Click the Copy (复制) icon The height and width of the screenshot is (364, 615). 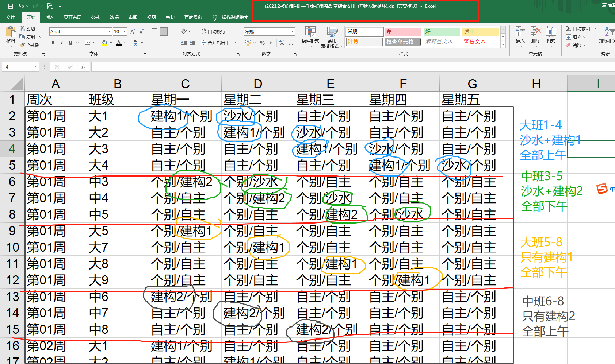[22, 37]
